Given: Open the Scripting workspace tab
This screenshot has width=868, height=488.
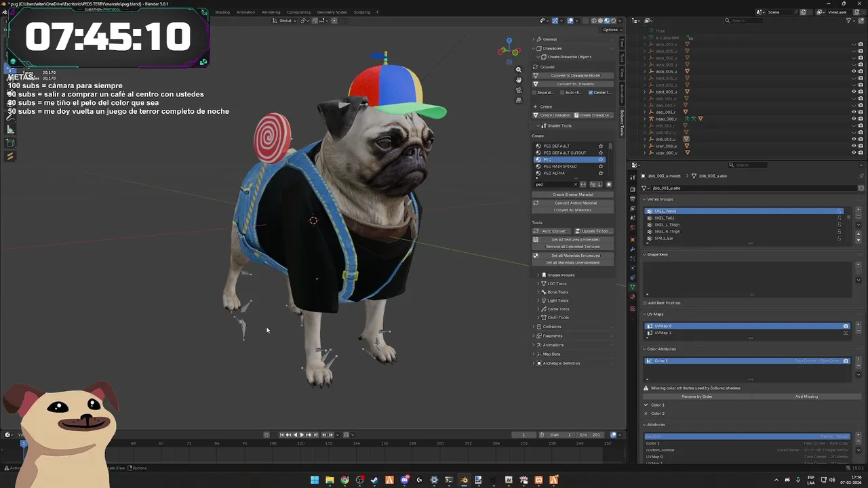Looking at the screenshot, I should pos(362,12).
